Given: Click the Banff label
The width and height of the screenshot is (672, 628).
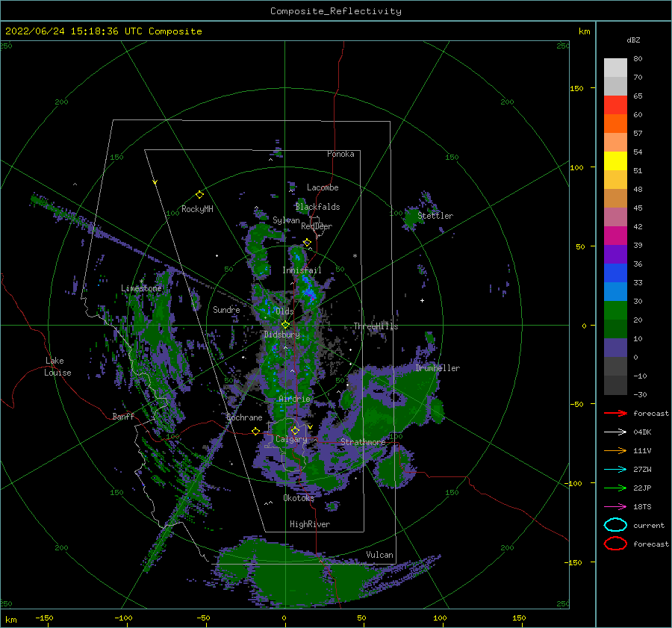Looking at the screenshot, I should (x=123, y=416).
